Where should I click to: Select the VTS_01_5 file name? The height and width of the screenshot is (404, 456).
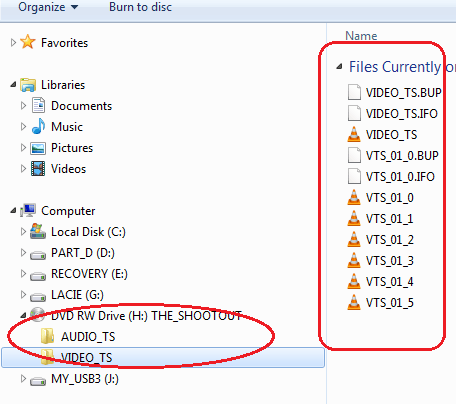click(390, 303)
